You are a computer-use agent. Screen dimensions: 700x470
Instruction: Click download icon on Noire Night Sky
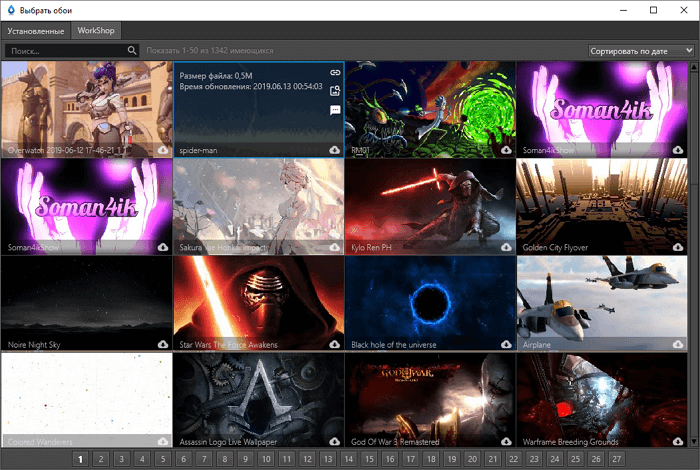coord(162,344)
